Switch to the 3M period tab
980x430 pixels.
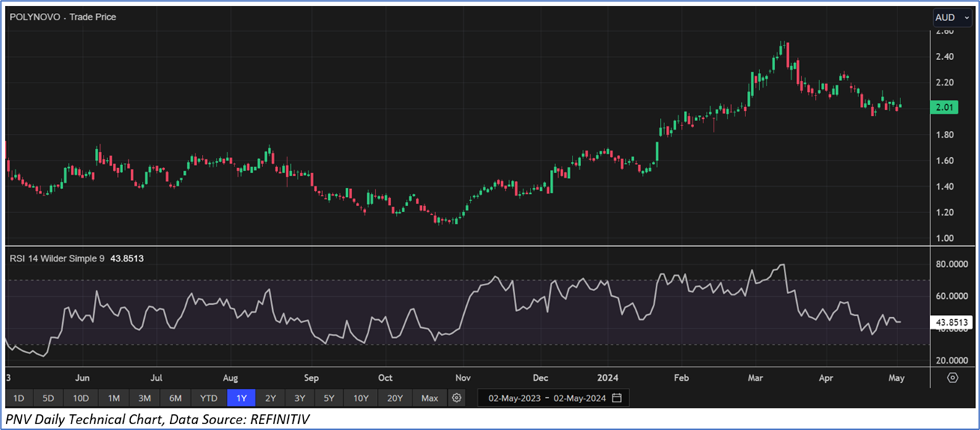point(145,398)
